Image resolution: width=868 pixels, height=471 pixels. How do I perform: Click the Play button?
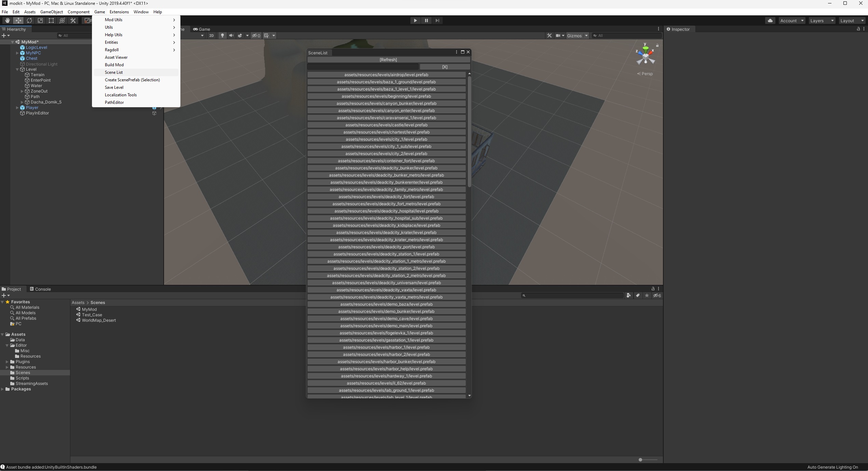(x=415, y=20)
